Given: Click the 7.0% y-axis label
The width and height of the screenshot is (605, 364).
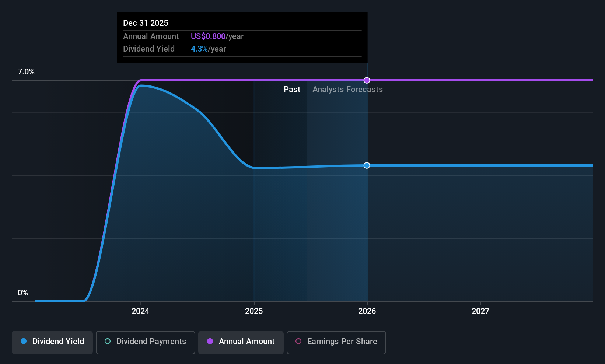Looking at the screenshot, I should 26,72.
